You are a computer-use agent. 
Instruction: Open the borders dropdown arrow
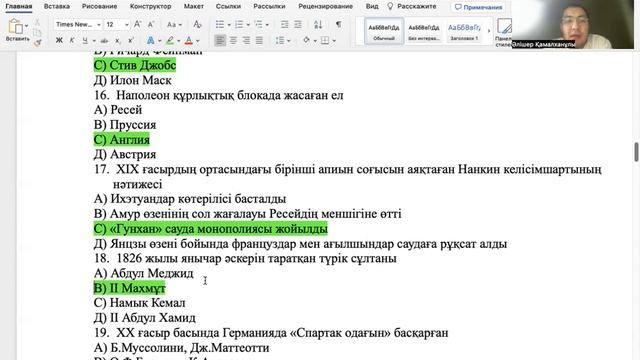[334, 41]
